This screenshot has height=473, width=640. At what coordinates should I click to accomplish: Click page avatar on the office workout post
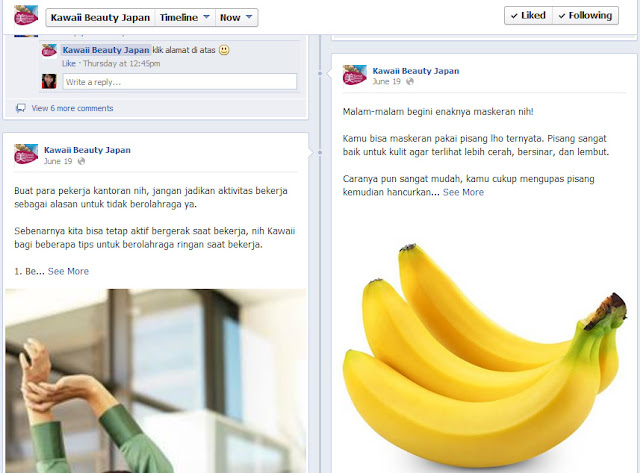click(26, 154)
